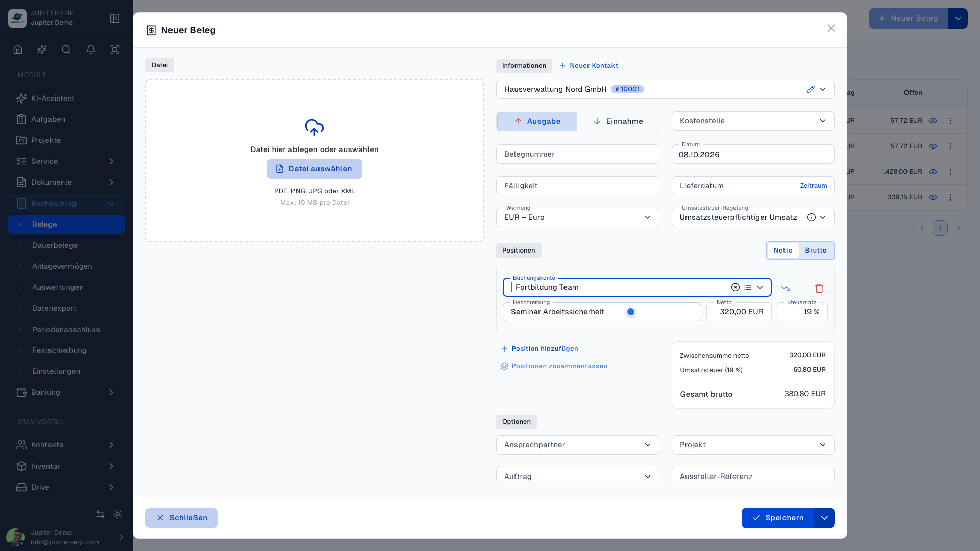Click the theme brightness icon in sidebar footer
This screenshot has width=980, height=551.
(118, 514)
